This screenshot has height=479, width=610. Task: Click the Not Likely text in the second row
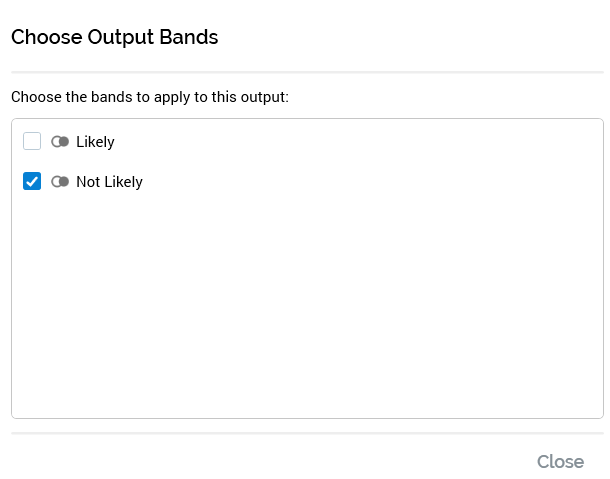(x=109, y=182)
